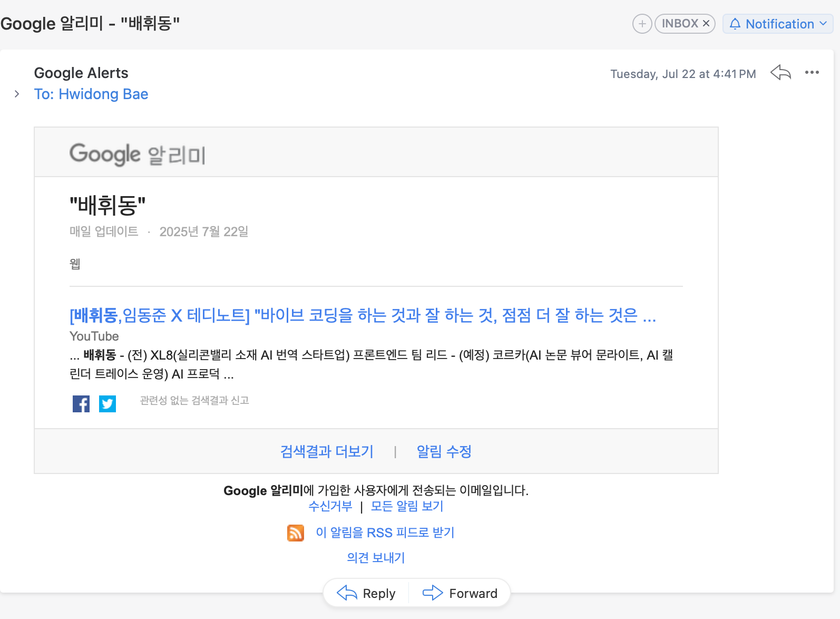Screen dimensions: 840x619
Task: Click 관련성 없는 검색결과 신고 link
Action: [x=194, y=401]
